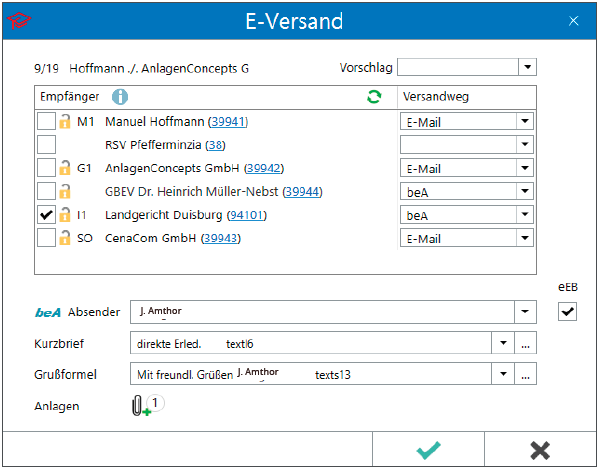Open address link 39941 for Manuel Hoffmann
Screen dimensions: 607x469
click(227, 122)
